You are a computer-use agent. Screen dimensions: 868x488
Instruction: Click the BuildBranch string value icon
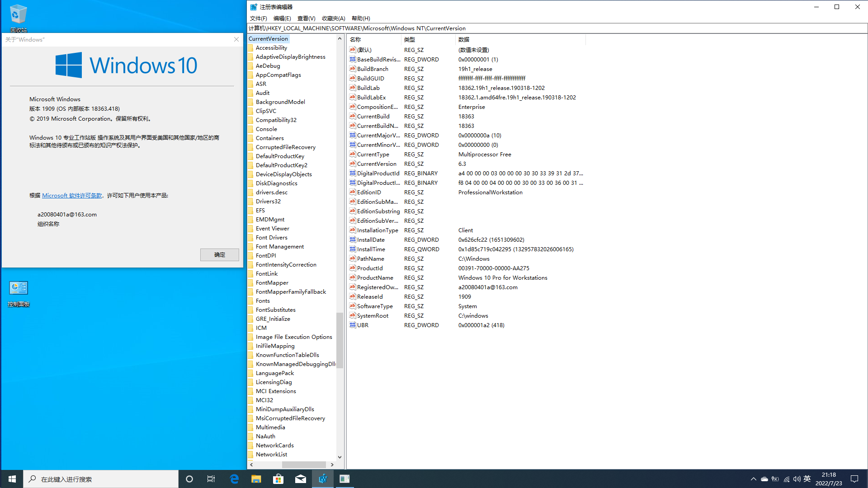(353, 69)
